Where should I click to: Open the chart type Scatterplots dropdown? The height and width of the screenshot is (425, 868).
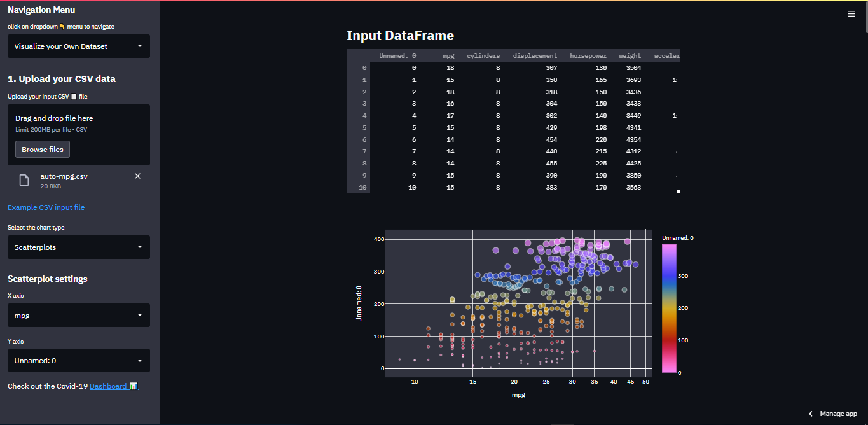tap(79, 247)
